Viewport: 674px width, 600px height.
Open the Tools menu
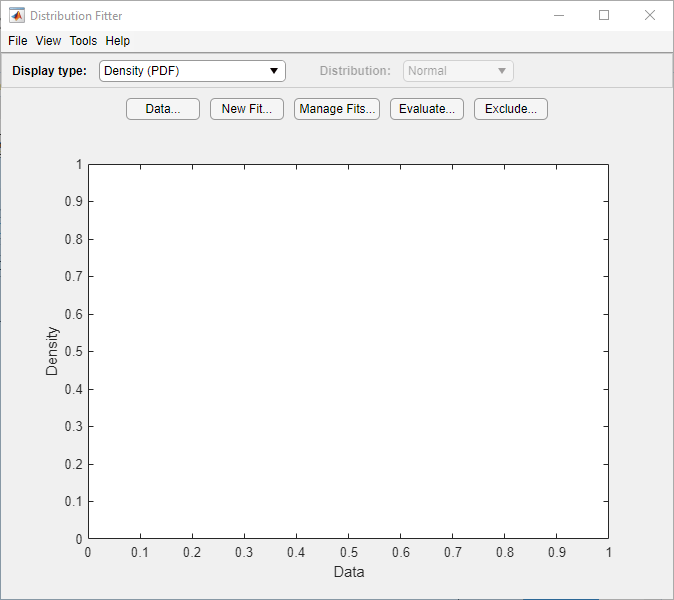coord(83,41)
